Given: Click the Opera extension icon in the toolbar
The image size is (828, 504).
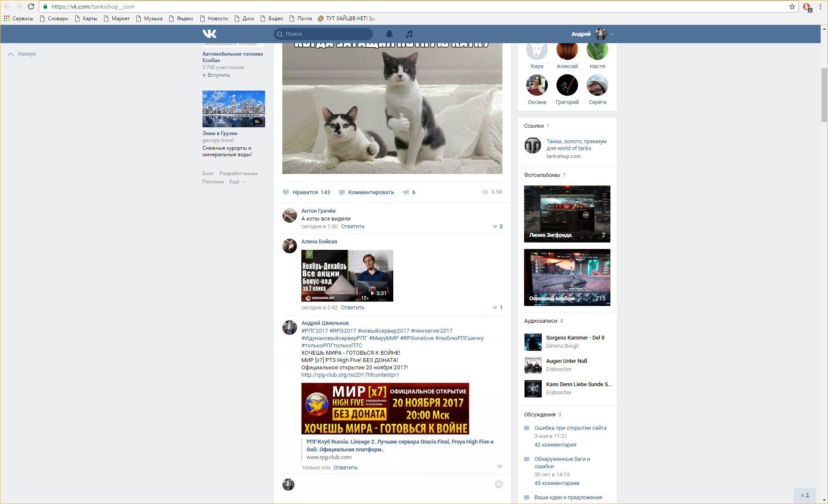Looking at the screenshot, I should click(x=806, y=7).
